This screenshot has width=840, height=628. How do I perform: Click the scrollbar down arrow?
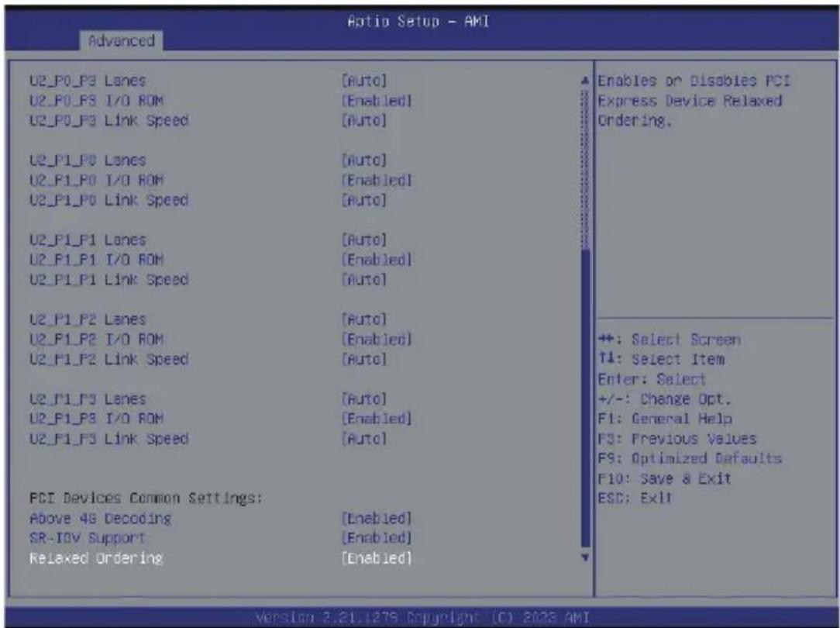585,557
